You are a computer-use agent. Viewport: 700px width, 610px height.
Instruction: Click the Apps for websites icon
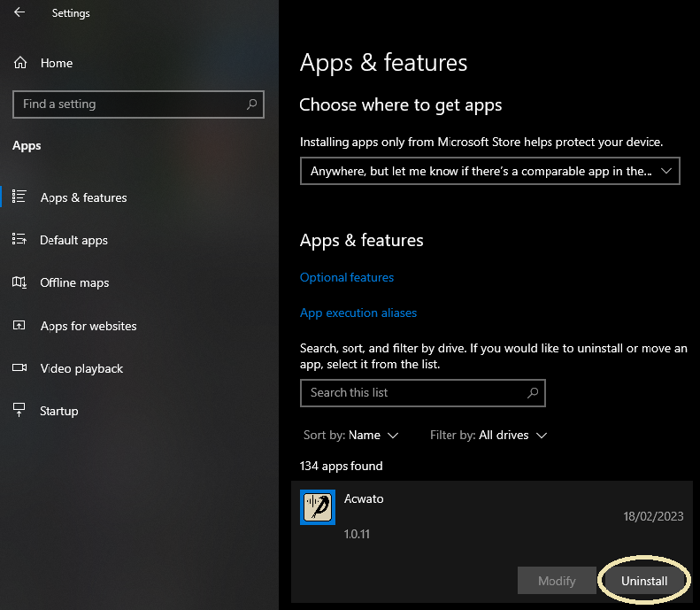(19, 326)
